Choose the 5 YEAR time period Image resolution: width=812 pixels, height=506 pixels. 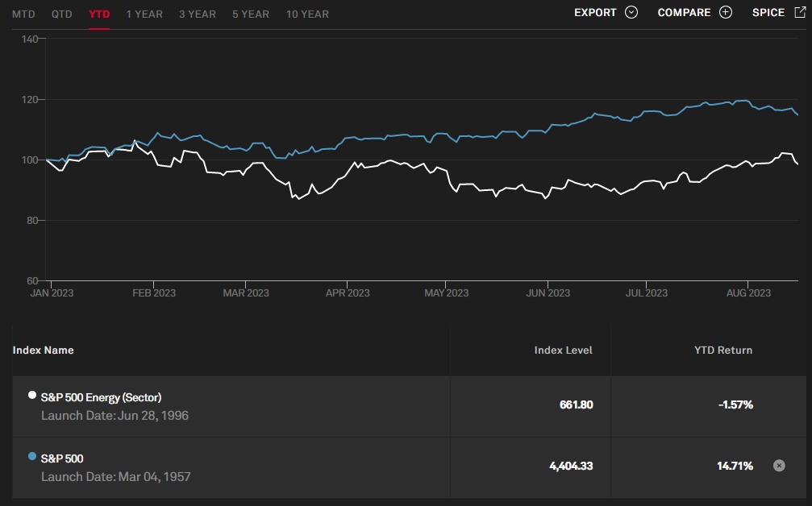(251, 14)
